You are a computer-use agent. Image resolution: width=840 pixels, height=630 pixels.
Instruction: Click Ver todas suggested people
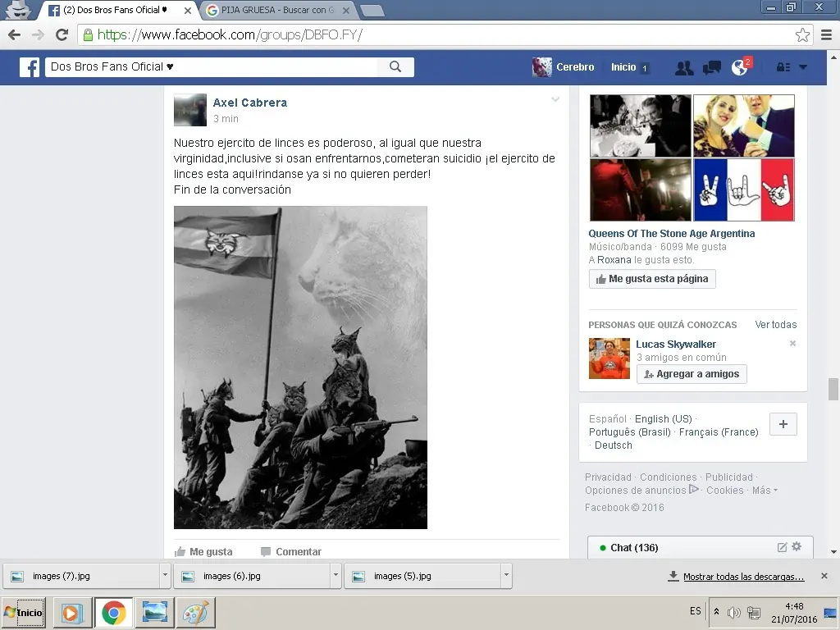[776, 325]
